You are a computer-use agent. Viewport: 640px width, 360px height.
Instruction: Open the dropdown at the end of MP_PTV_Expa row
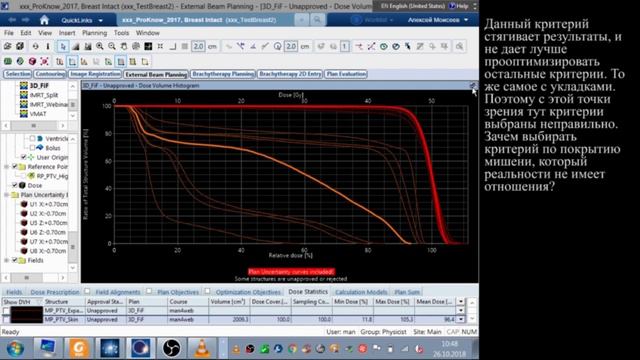[461, 311]
